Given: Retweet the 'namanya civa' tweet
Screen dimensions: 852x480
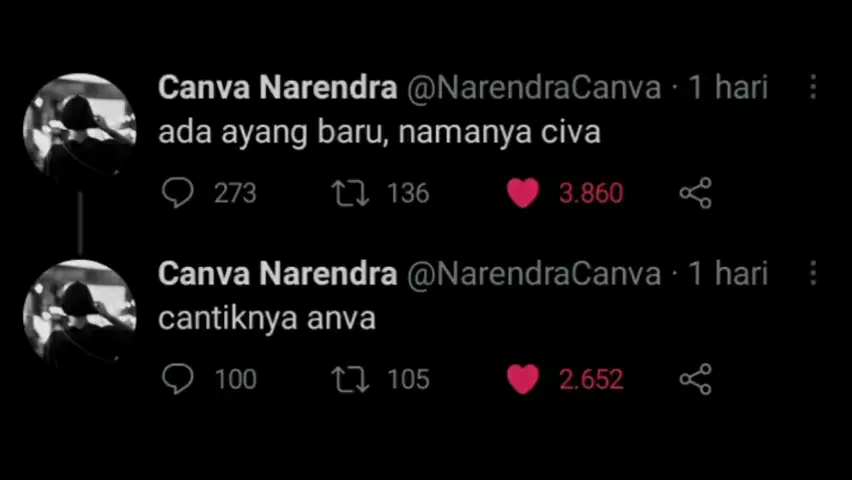Looking at the screenshot, I should coord(350,192).
